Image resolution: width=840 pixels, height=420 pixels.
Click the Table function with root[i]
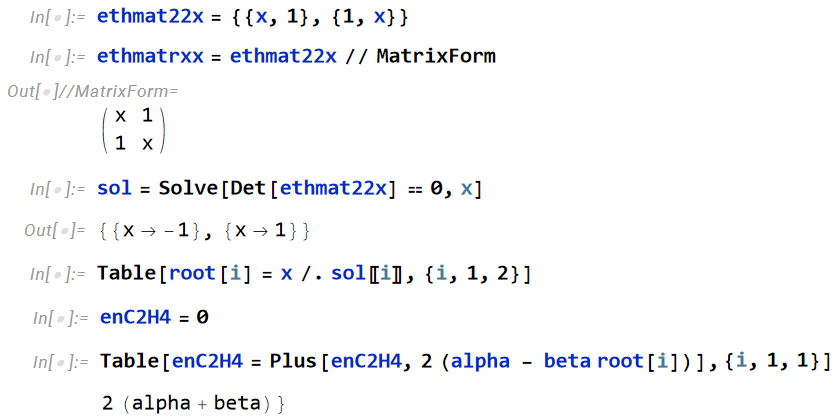tap(126, 274)
